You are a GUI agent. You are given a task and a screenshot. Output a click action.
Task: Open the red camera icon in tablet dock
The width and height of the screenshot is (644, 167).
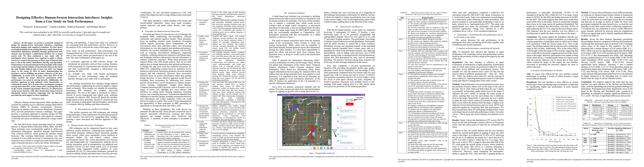(x=332, y=148)
